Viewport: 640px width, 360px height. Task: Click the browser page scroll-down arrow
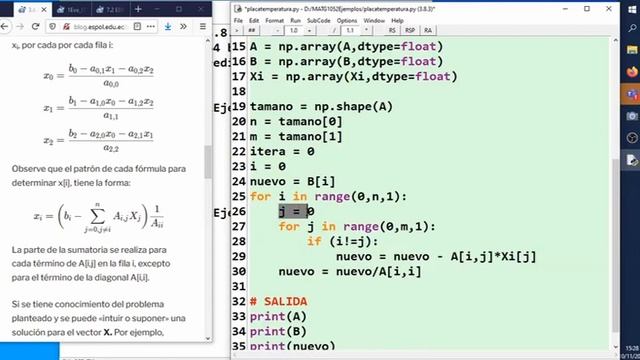[x=208, y=338]
